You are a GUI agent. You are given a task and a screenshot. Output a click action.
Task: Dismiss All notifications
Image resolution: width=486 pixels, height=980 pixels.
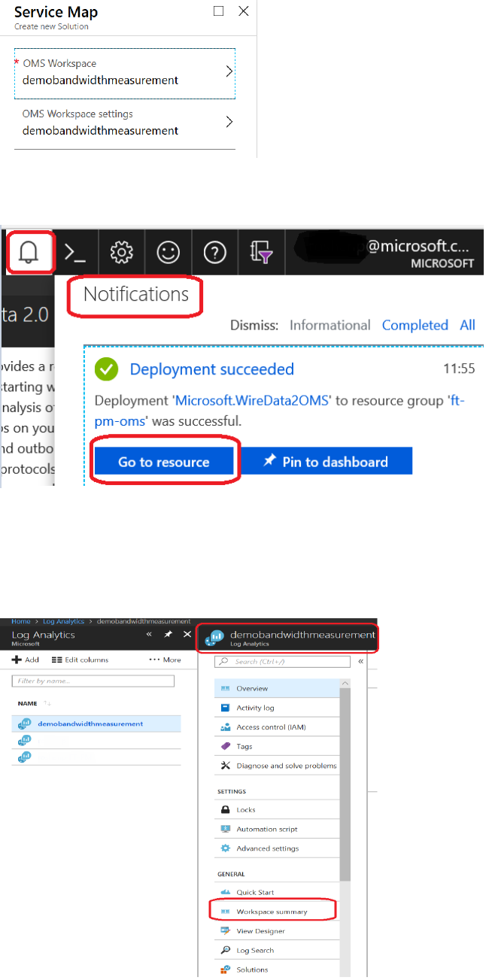coord(468,325)
